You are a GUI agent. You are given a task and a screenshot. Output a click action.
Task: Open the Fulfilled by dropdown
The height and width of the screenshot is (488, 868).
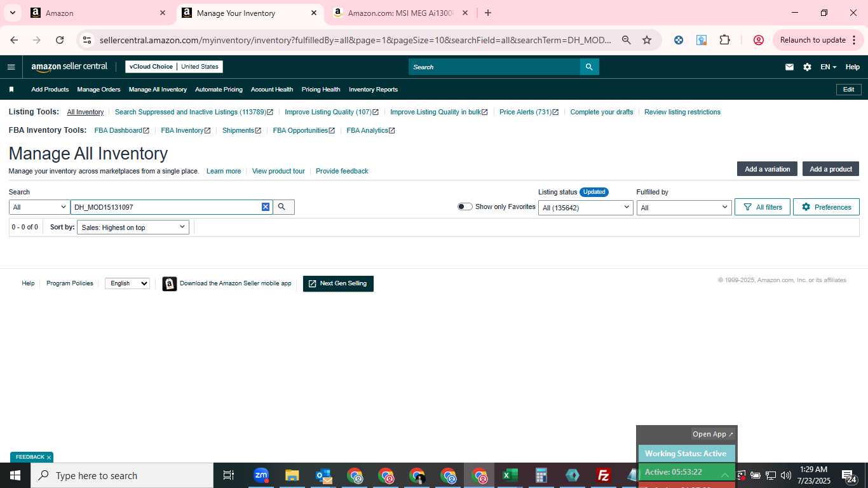(x=684, y=208)
